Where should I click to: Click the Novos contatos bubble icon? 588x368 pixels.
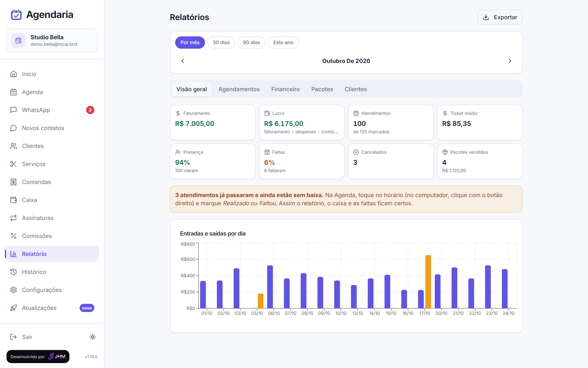point(13,128)
